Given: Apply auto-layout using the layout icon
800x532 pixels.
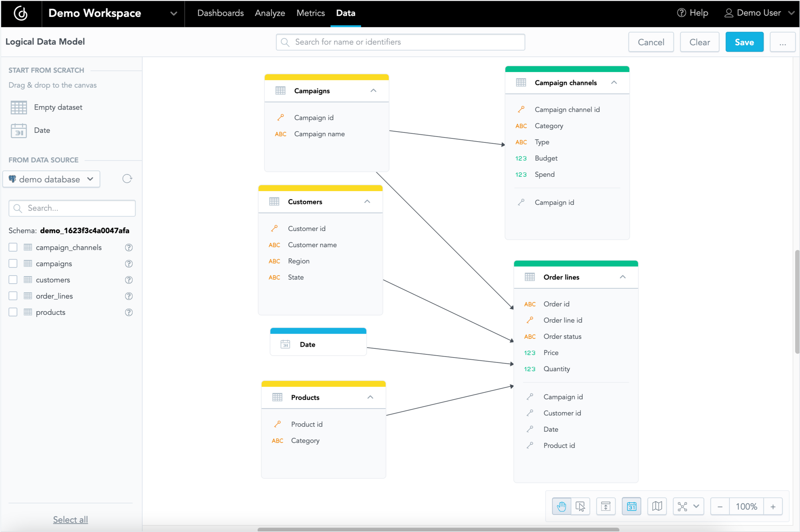Looking at the screenshot, I should (683, 506).
